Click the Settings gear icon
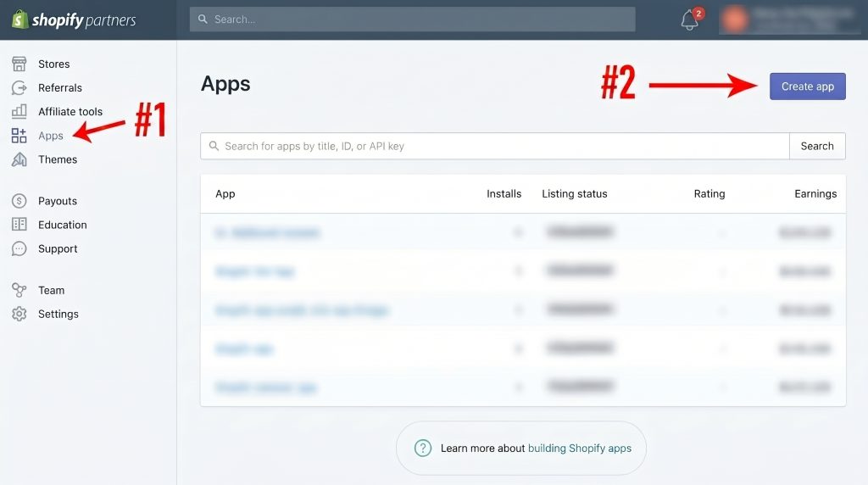Screen dimensions: 868x485 19,314
